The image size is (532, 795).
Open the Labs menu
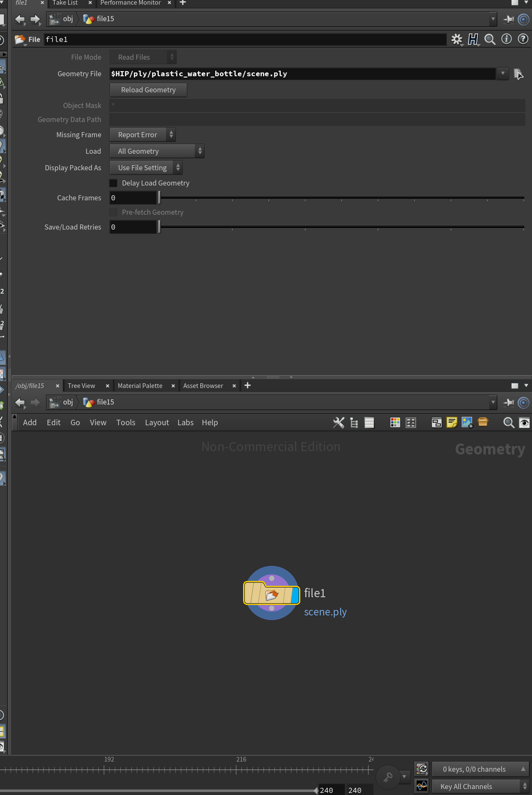point(186,423)
